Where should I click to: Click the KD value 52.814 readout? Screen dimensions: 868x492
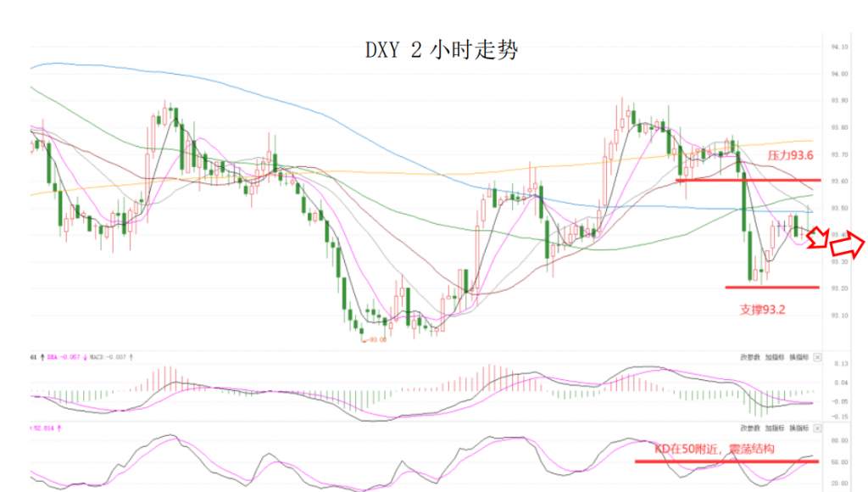click(x=44, y=428)
